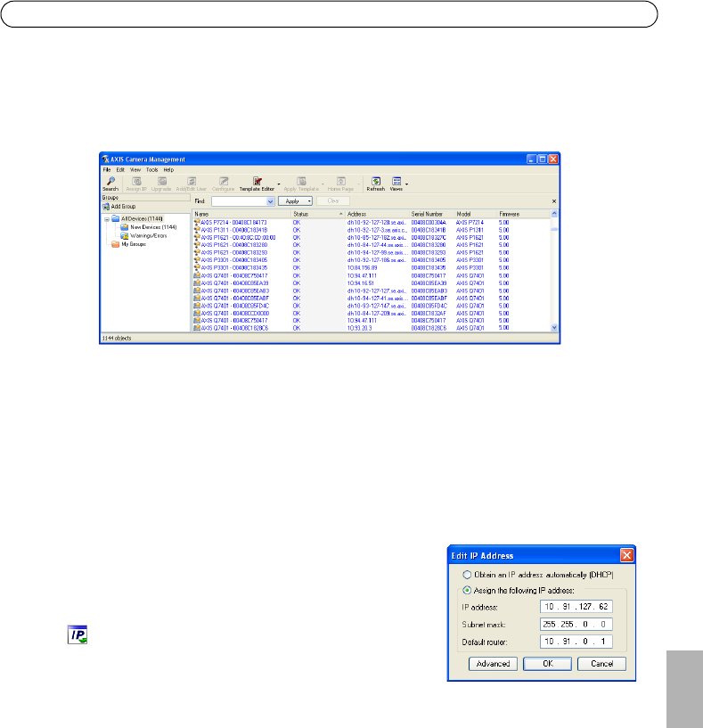Sort by the Name column header

241,214
